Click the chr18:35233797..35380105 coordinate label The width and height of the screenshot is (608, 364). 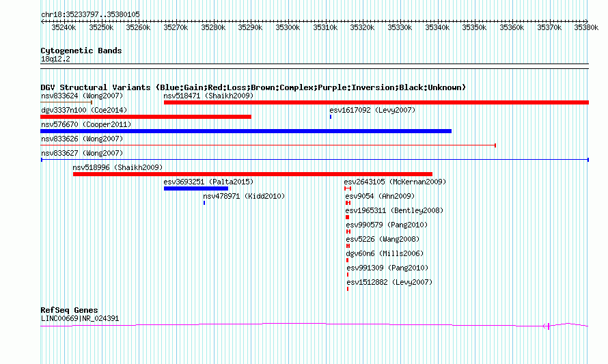coord(90,14)
